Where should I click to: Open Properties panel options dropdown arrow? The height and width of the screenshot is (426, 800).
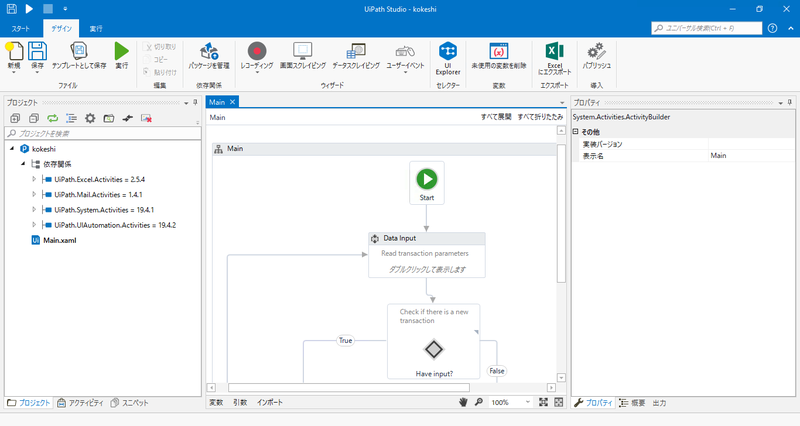tap(781, 103)
